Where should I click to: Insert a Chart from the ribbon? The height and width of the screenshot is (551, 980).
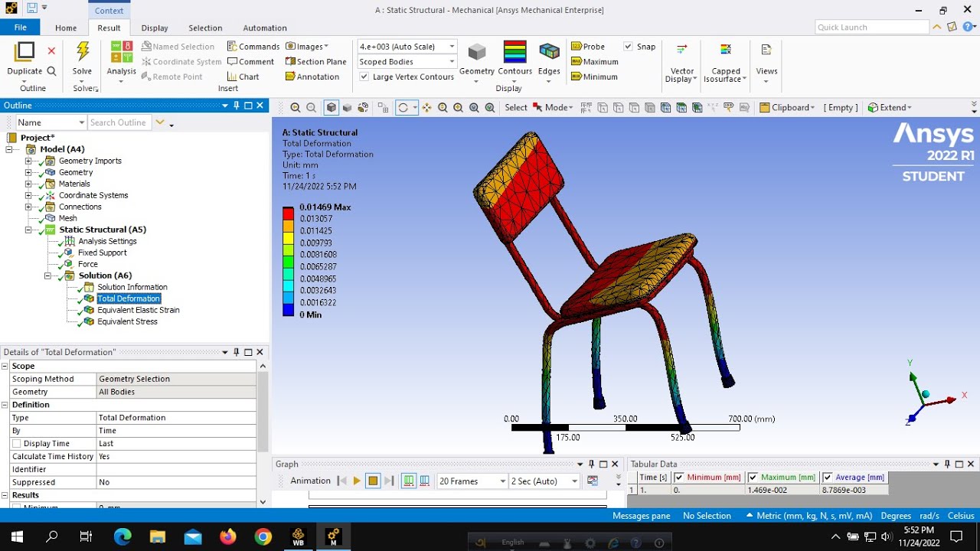click(x=243, y=77)
